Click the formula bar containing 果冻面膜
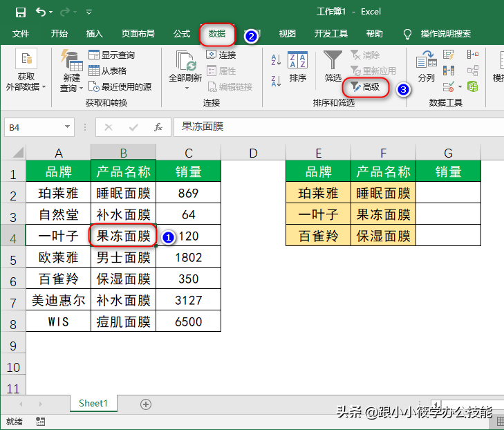 (339, 127)
